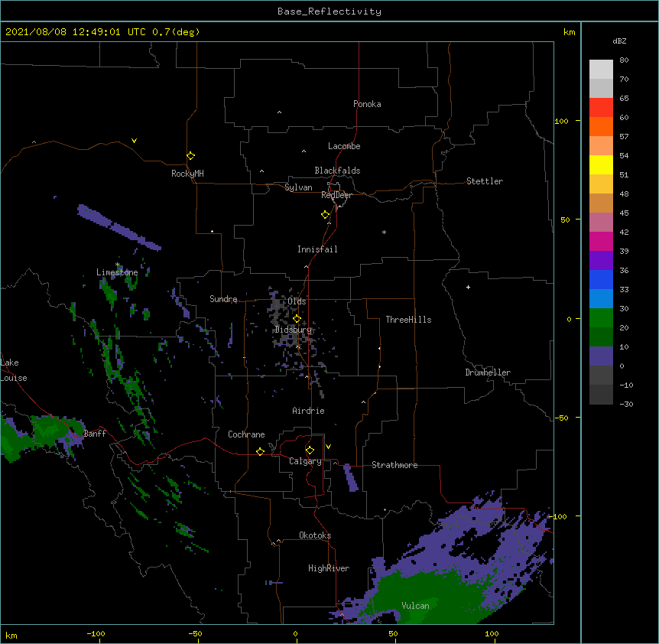Viewport: 659px width, 644px height.
Task: Click the HighRiver town label
Action: 329,568
